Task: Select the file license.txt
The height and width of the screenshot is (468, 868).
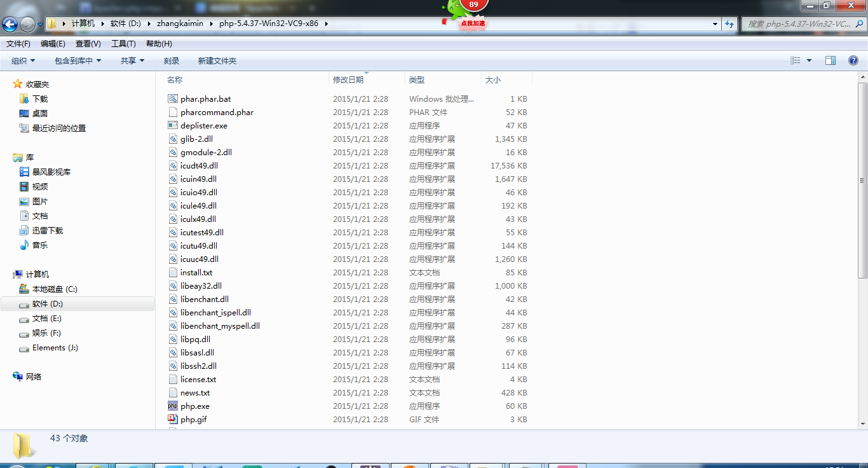Action: coord(198,379)
